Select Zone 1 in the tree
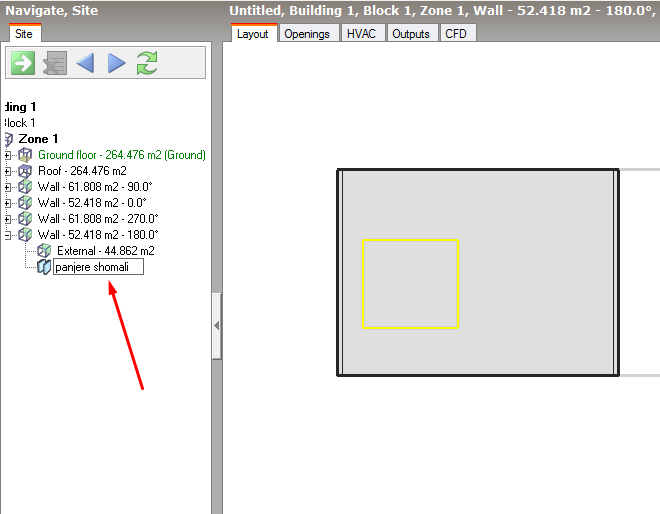Screen dimensions: 660x514 tap(38, 139)
